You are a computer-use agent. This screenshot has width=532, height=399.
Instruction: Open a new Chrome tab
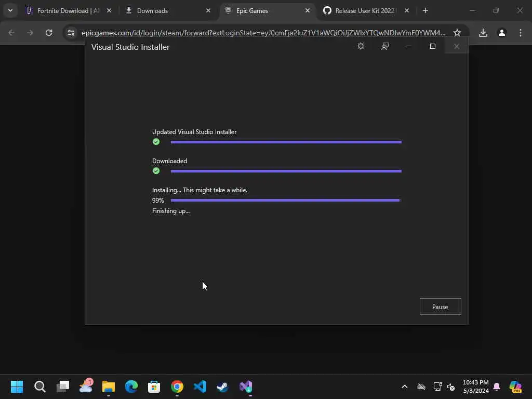(x=425, y=11)
